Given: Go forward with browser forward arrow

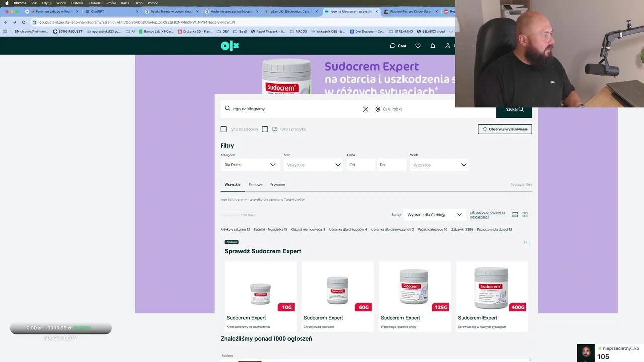Looking at the screenshot, I should 14,22.
